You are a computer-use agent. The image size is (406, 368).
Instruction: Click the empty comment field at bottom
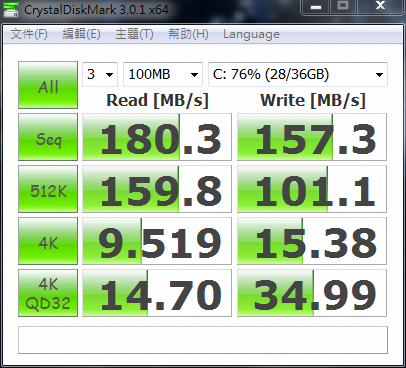203,340
